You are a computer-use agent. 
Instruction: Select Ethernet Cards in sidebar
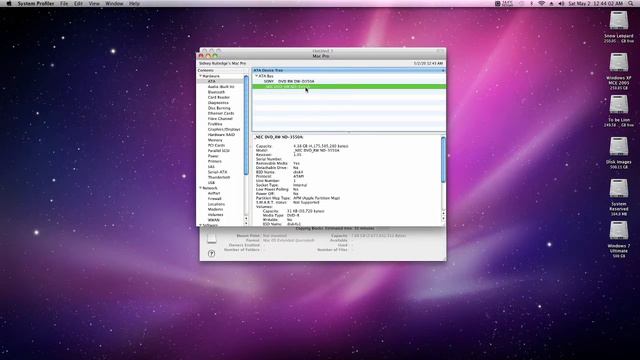[x=221, y=113]
